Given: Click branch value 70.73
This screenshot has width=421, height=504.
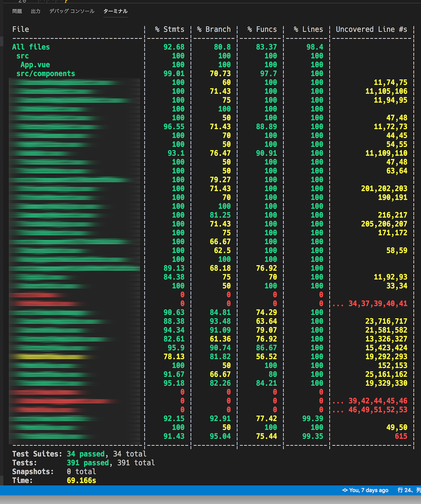Looking at the screenshot, I should pos(220,74).
